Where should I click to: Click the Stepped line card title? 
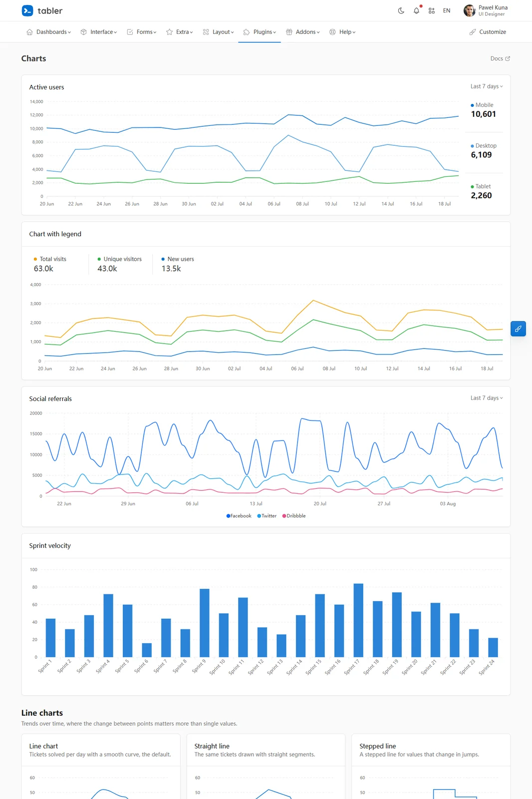click(x=378, y=746)
